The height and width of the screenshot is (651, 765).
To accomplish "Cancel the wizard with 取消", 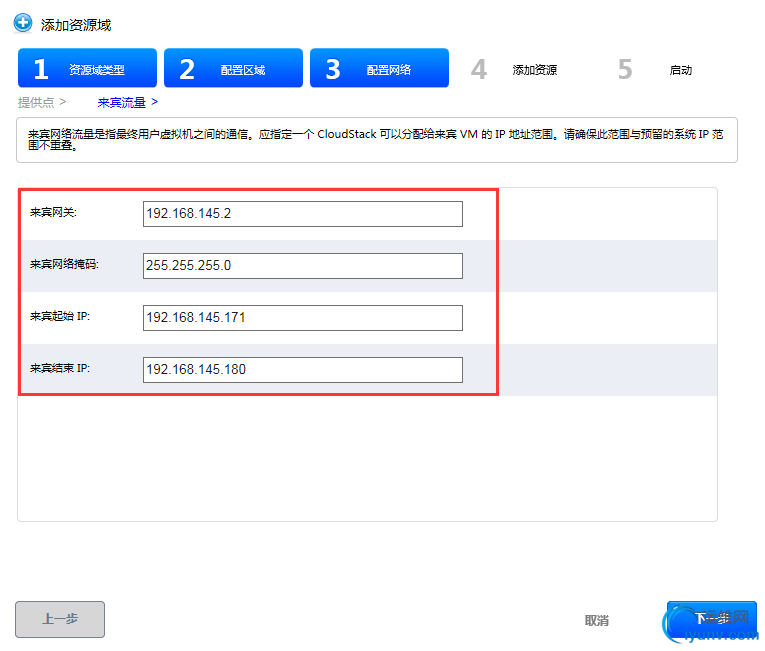I will pos(597,620).
